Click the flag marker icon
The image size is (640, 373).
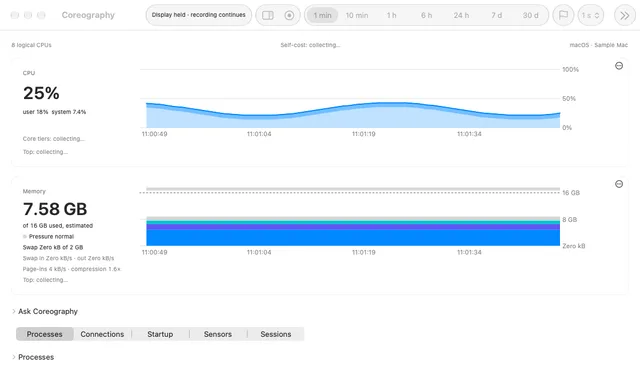563,15
